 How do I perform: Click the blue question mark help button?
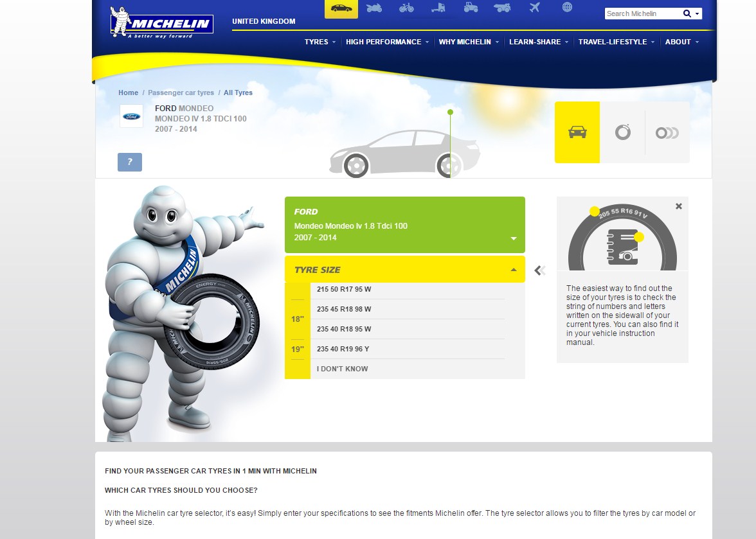tap(130, 162)
